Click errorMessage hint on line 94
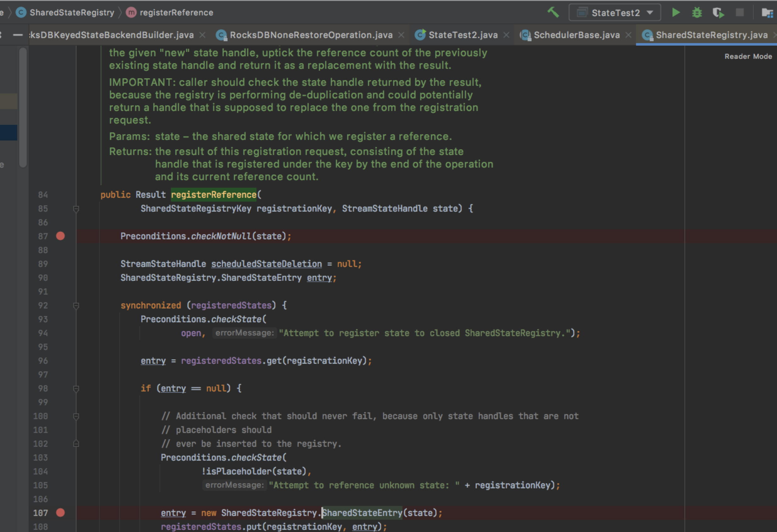 pyautogui.click(x=245, y=333)
